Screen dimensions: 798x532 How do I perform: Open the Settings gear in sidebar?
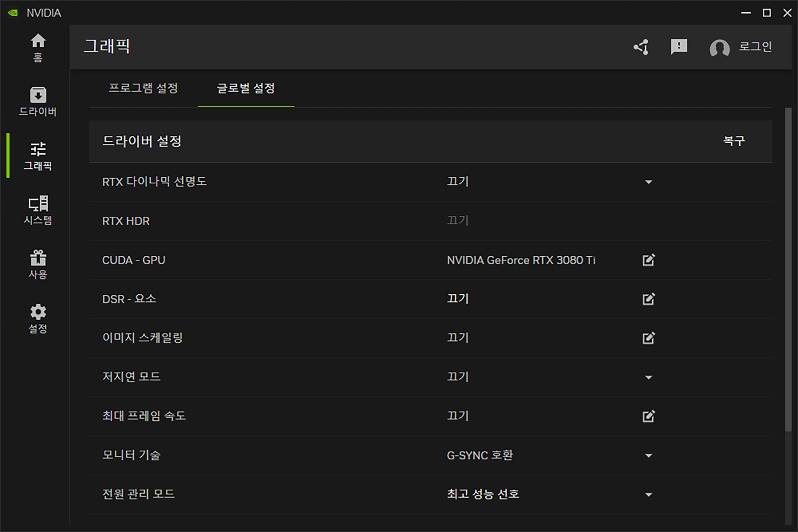pyautogui.click(x=38, y=318)
